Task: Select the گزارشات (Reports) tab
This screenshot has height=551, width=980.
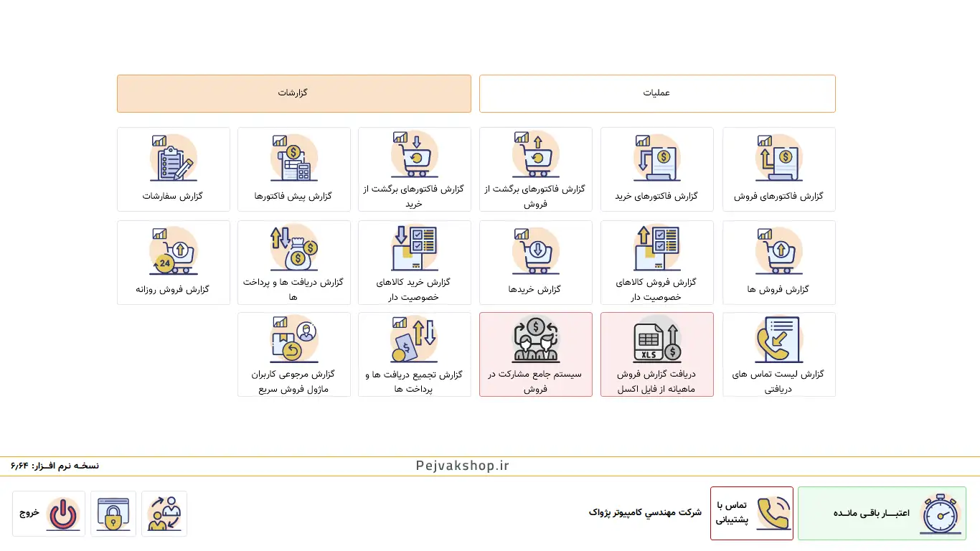Action: point(293,93)
